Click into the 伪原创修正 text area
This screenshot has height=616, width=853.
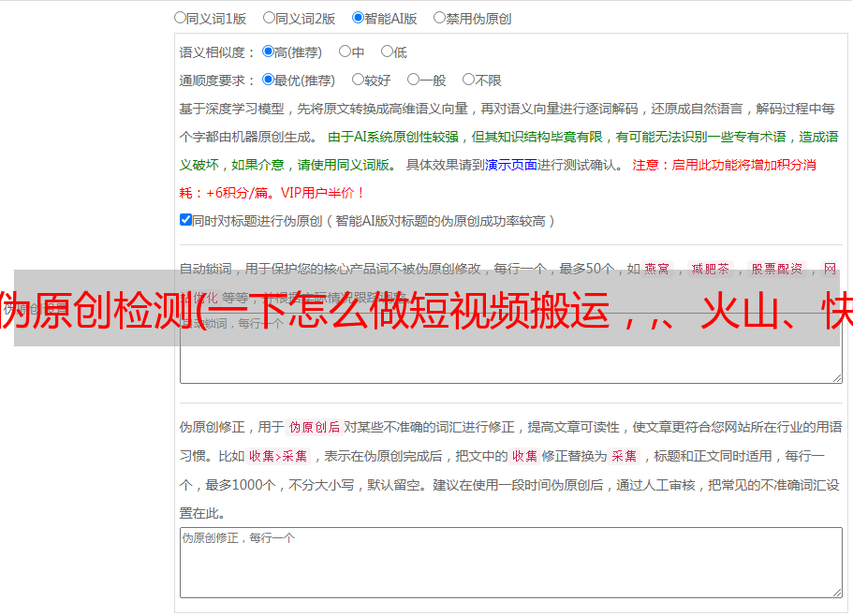pyautogui.click(x=511, y=563)
